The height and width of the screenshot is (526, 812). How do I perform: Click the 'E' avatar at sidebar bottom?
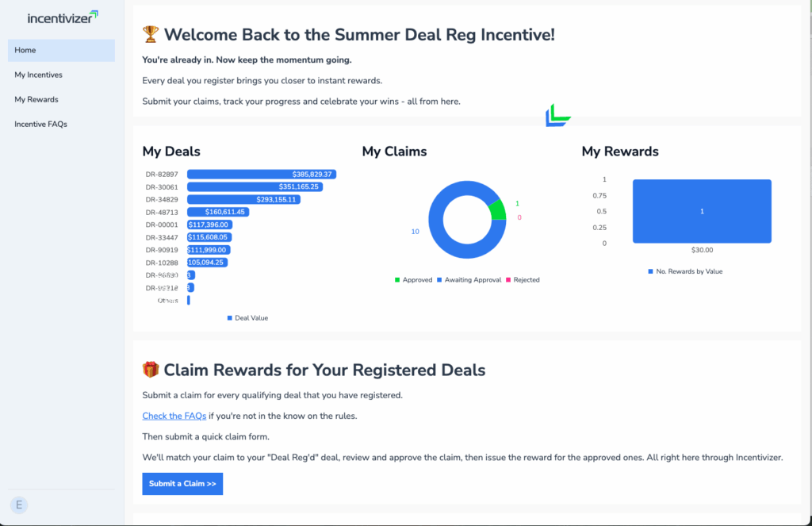tap(19, 505)
